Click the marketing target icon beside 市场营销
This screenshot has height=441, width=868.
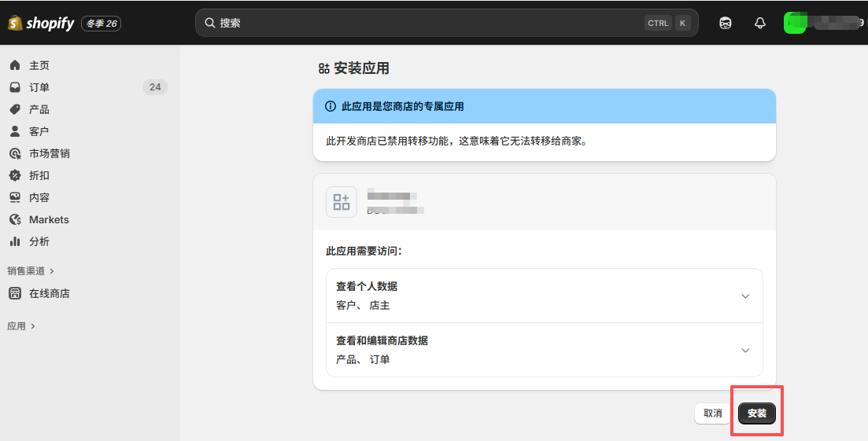[15, 153]
